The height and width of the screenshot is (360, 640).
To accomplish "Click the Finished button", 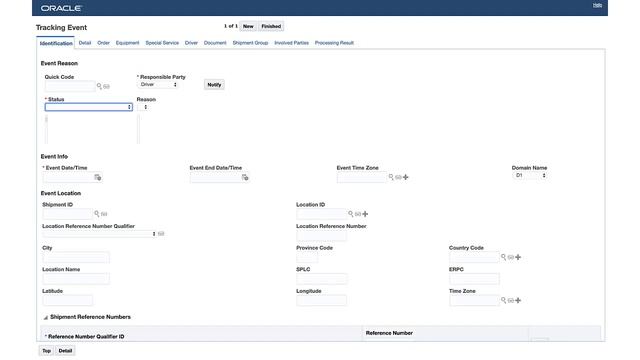I will [x=271, y=26].
